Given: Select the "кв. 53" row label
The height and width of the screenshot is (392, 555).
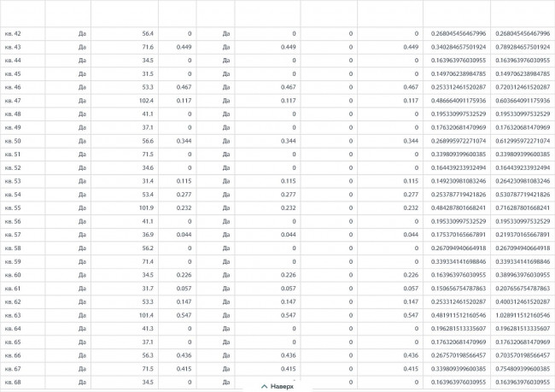Looking at the screenshot, I should coord(13,181).
